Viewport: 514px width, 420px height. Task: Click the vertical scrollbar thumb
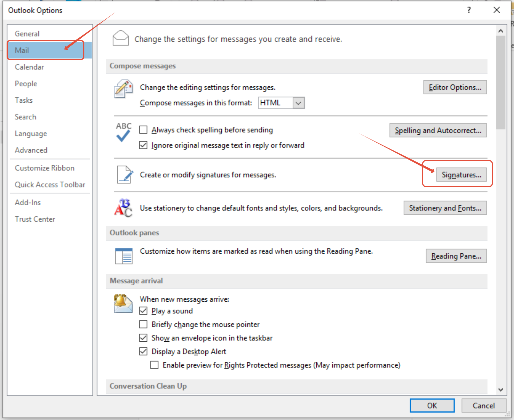(501, 82)
